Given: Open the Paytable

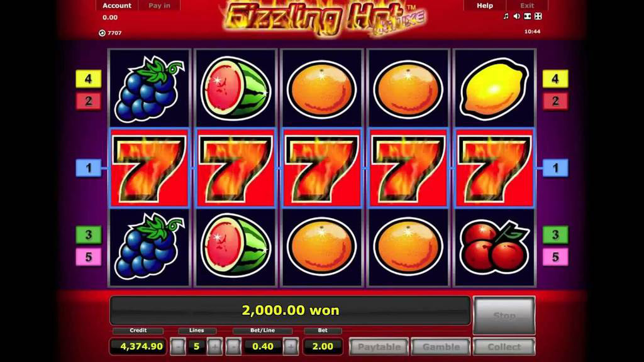Looking at the screenshot, I should pos(379,347).
